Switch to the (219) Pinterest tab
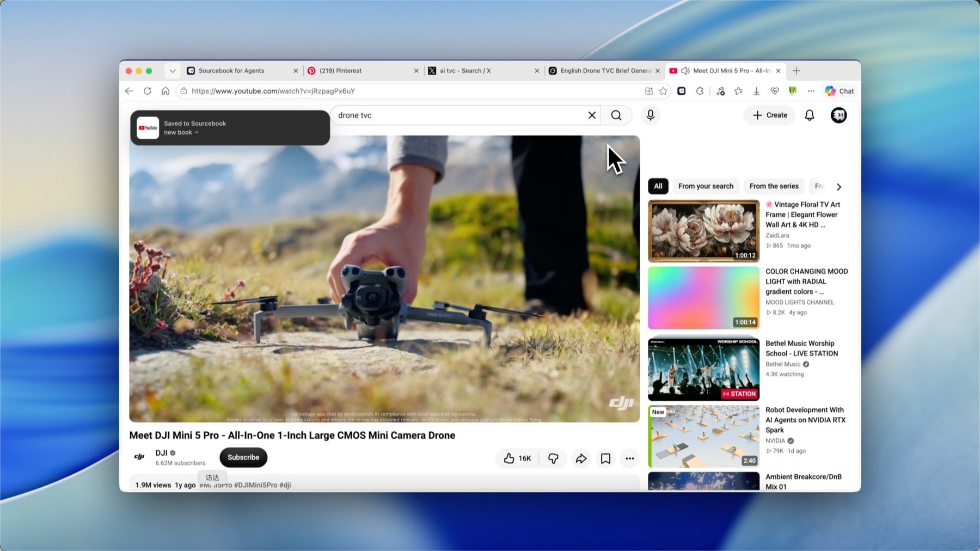Screen dimensions: 980x551 pos(363,71)
